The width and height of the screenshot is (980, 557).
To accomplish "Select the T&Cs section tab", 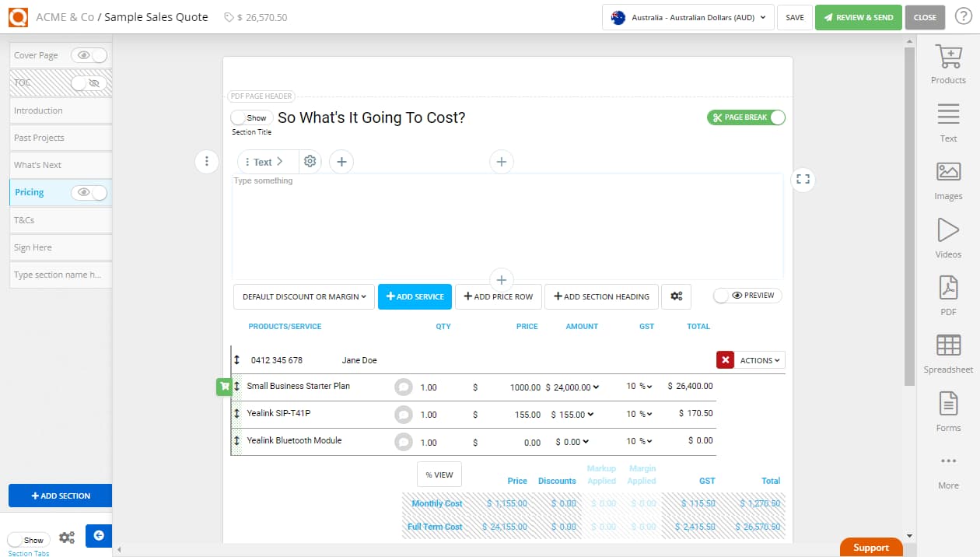I will point(61,220).
